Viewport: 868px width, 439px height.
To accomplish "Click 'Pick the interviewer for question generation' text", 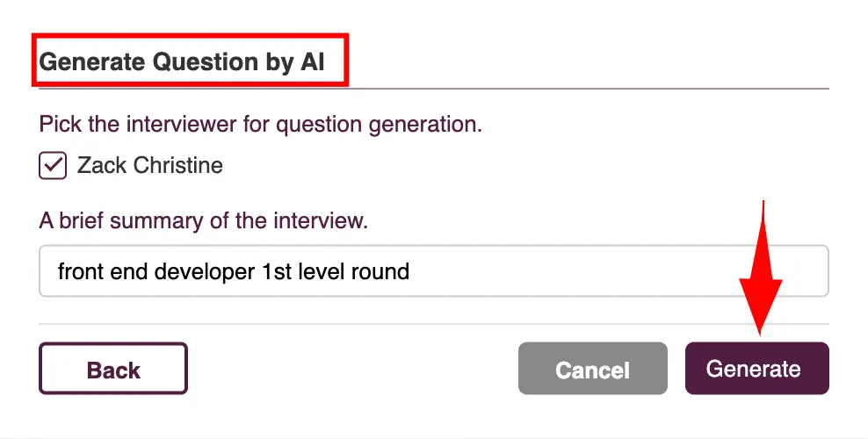I will click(260, 124).
